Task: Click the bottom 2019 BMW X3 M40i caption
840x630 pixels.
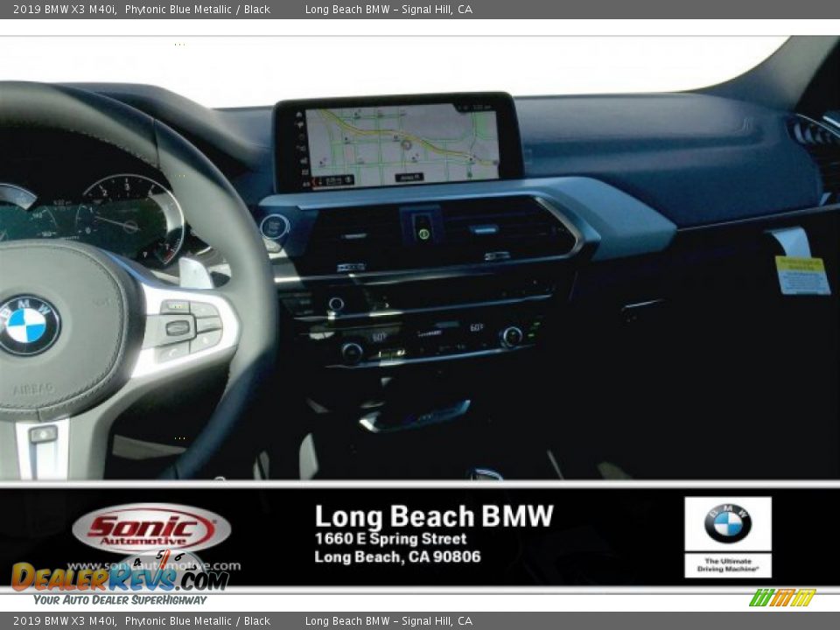Action: pyautogui.click(x=65, y=621)
